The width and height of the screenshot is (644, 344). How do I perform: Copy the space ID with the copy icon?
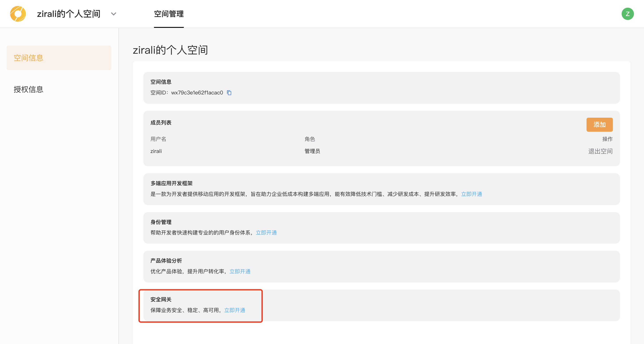(229, 93)
